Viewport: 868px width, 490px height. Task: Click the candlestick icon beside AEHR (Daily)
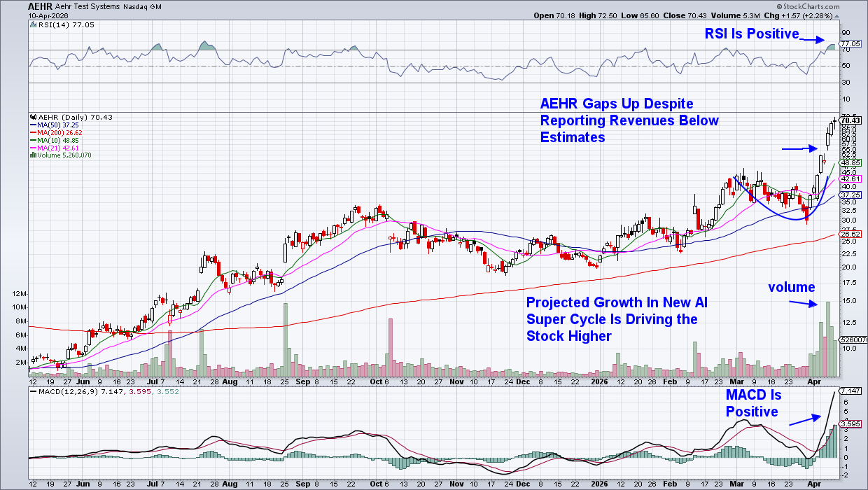click(x=34, y=117)
